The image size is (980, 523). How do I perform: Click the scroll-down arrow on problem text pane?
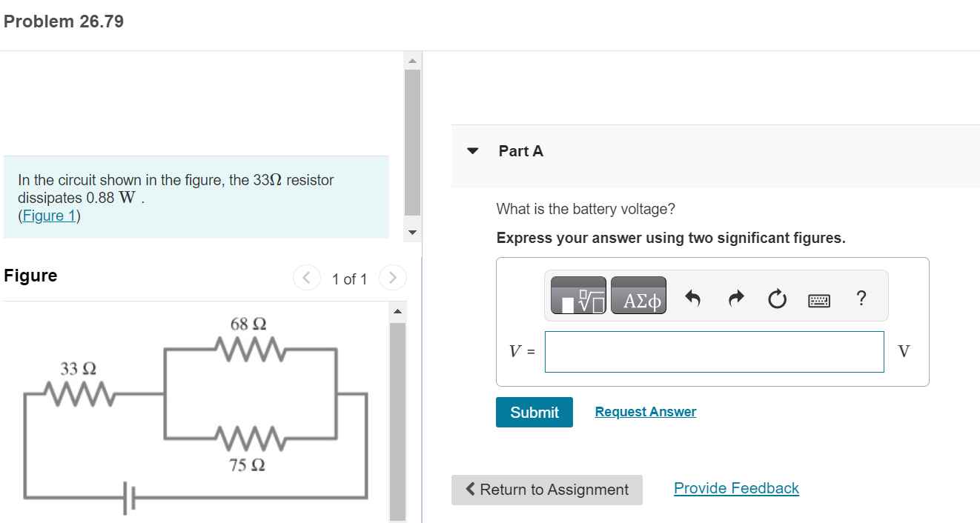[x=412, y=232]
